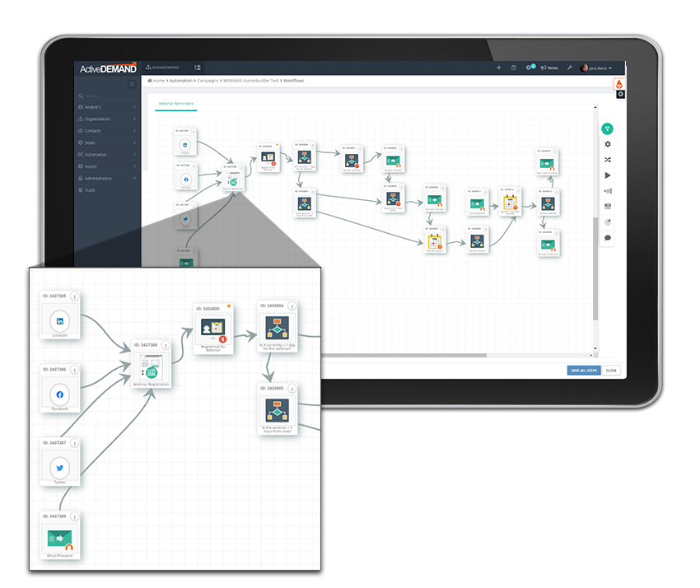
Task: Select the Webinar Reminders tab
Action: [x=176, y=104]
